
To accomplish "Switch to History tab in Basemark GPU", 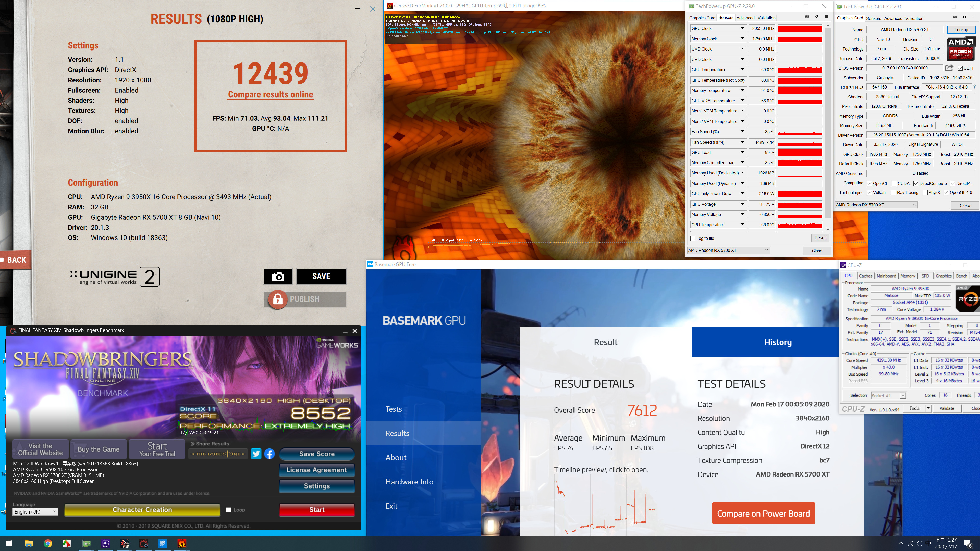I will [778, 342].
